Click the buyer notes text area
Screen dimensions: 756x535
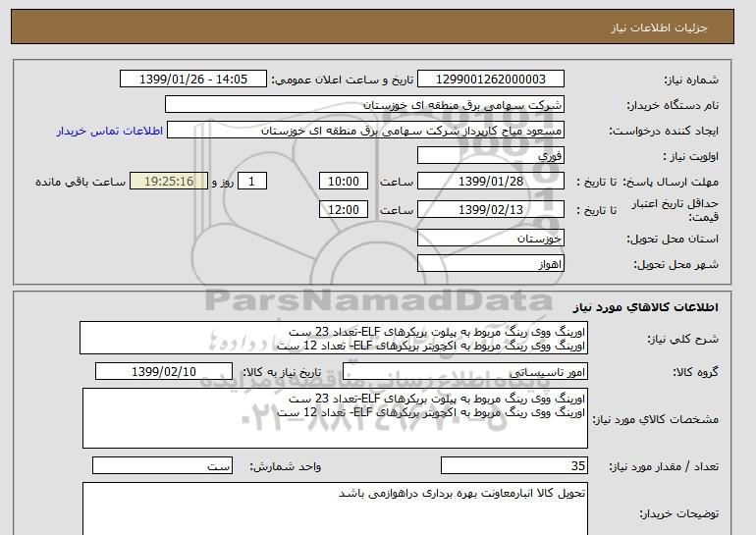333,508
